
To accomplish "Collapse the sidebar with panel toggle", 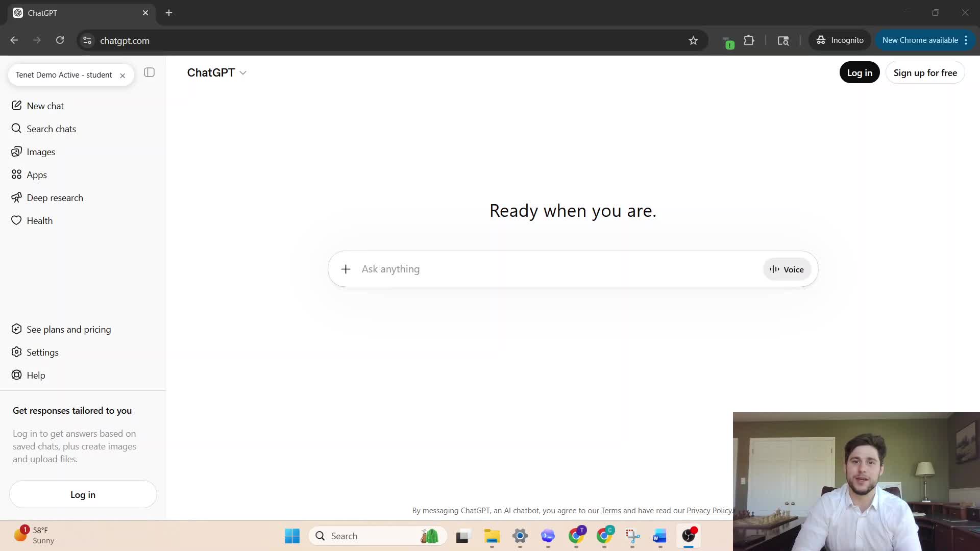I will point(149,72).
